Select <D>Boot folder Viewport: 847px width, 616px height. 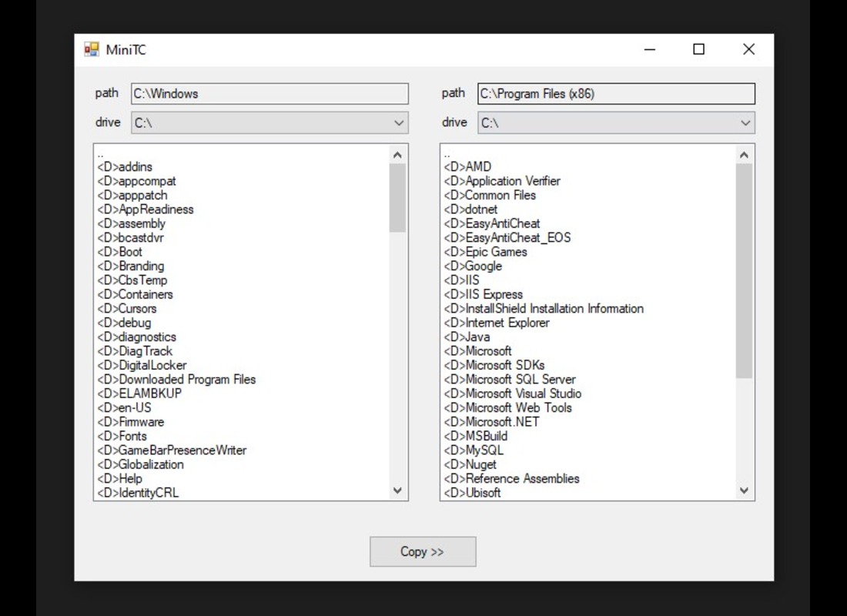[120, 252]
